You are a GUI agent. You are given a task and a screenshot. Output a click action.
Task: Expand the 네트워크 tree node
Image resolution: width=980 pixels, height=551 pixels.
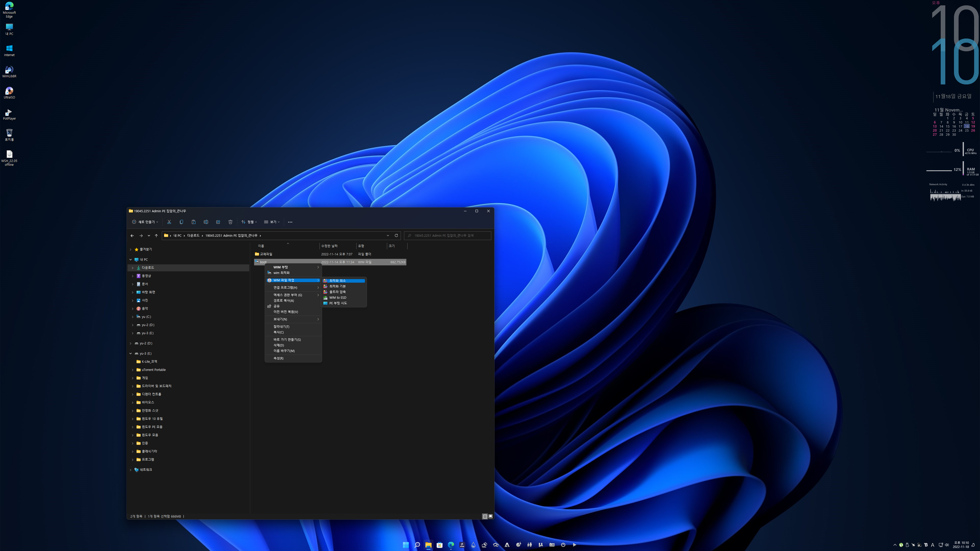pos(130,470)
